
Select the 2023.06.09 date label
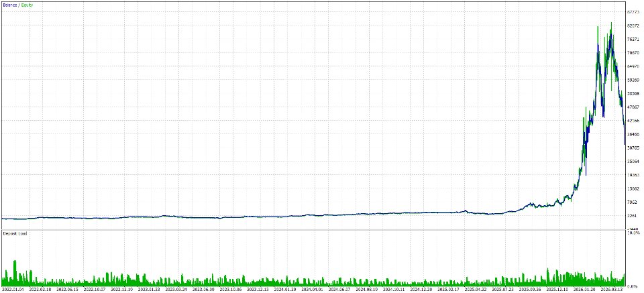point(203,289)
